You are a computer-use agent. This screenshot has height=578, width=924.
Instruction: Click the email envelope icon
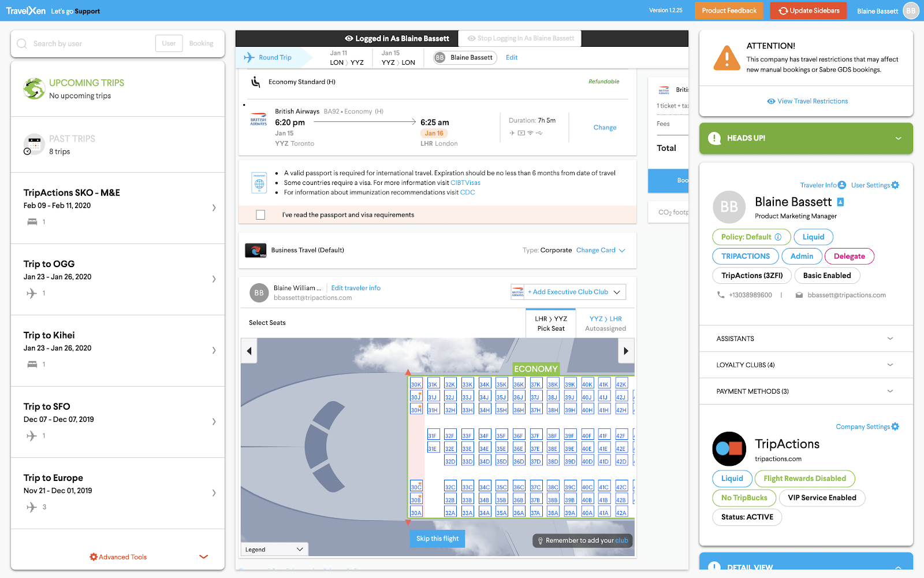pyautogui.click(x=799, y=295)
